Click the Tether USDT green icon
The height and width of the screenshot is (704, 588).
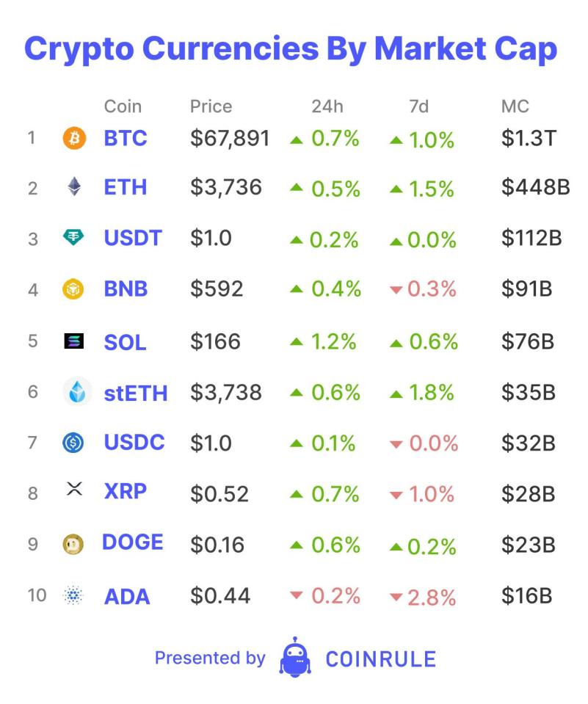pos(74,238)
